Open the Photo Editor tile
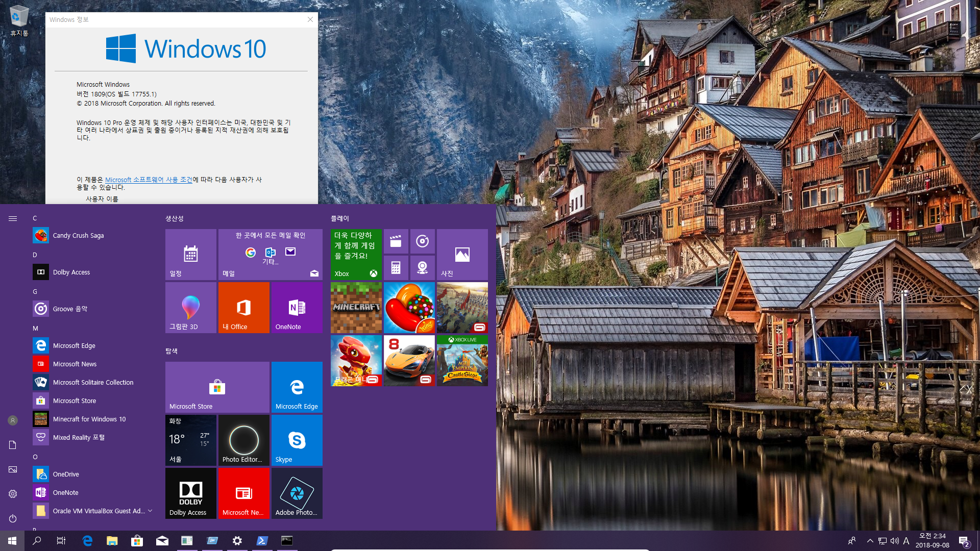Viewport: 980px width, 551px height. pos(244,440)
